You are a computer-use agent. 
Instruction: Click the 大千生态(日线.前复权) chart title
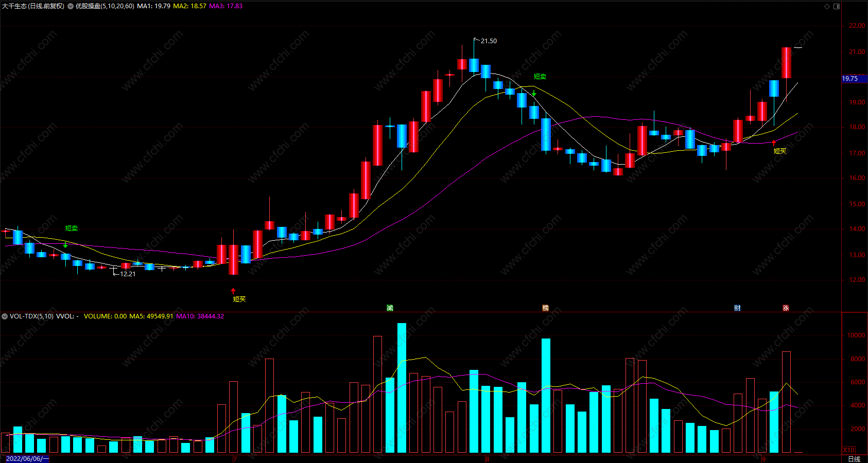33,6
